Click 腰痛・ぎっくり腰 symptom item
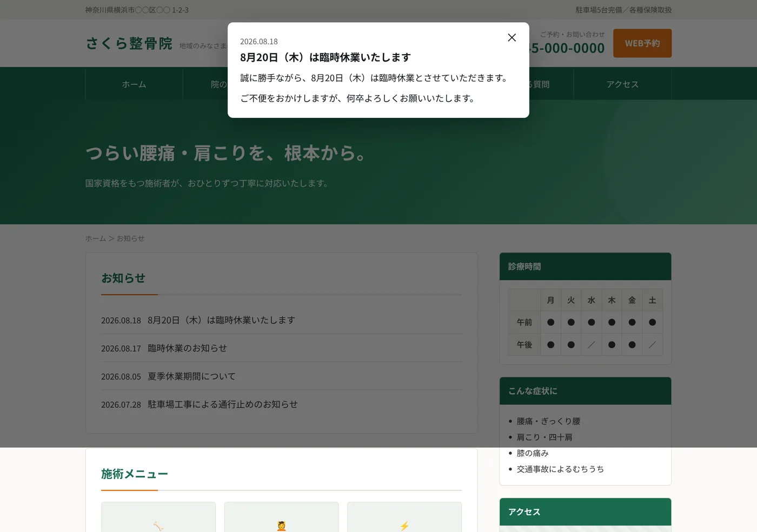This screenshot has width=757, height=532. [548, 421]
